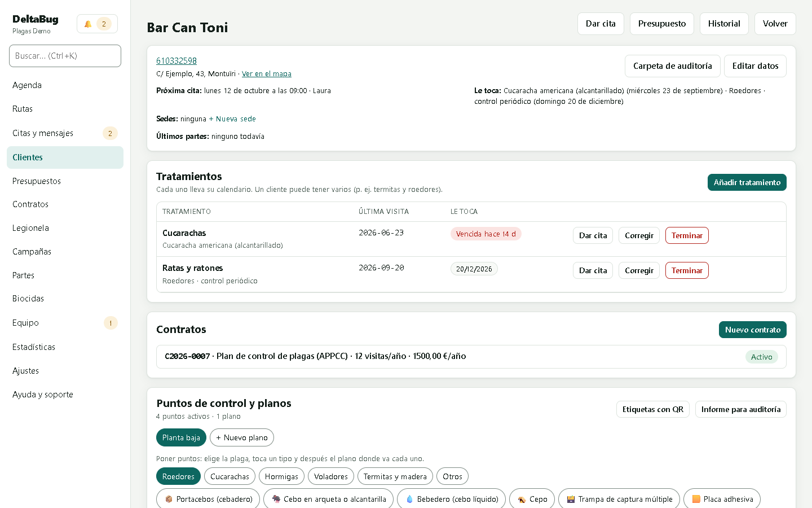Screen dimensions: 812x508
Task: Open Estadísticas in the sidebar
Action: [x=65, y=347]
